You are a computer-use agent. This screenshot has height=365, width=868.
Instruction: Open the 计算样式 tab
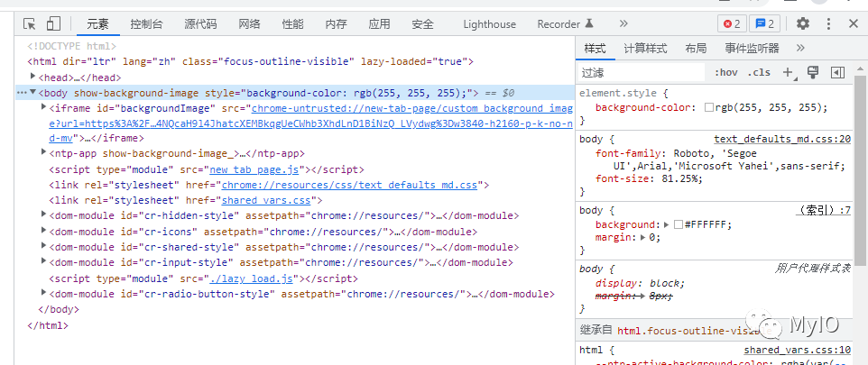coord(645,48)
